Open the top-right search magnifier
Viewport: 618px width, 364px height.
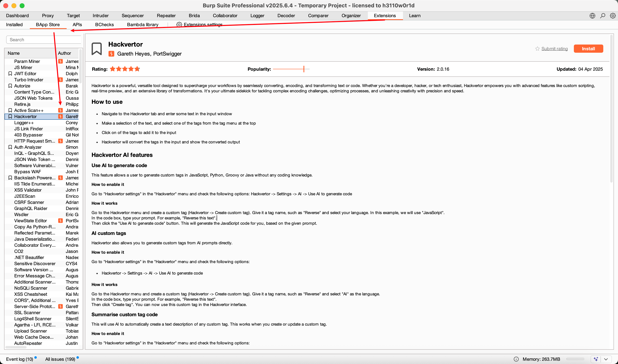tap(602, 16)
